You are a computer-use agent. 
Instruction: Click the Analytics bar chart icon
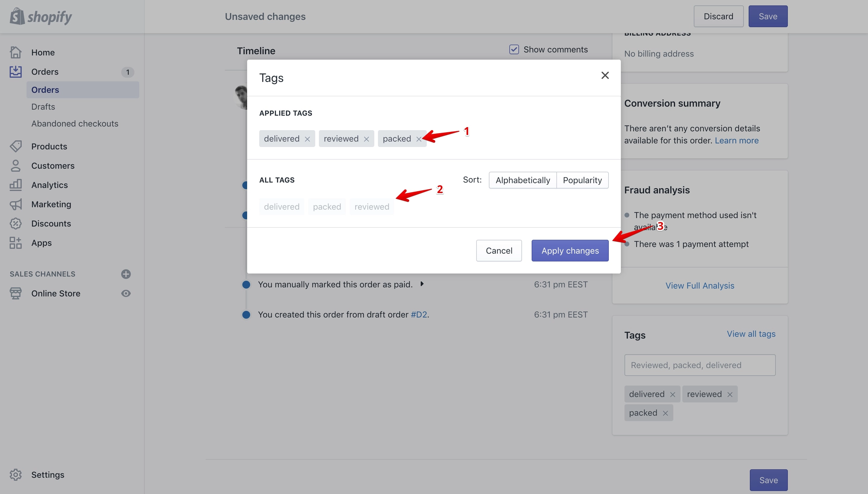[x=16, y=185]
